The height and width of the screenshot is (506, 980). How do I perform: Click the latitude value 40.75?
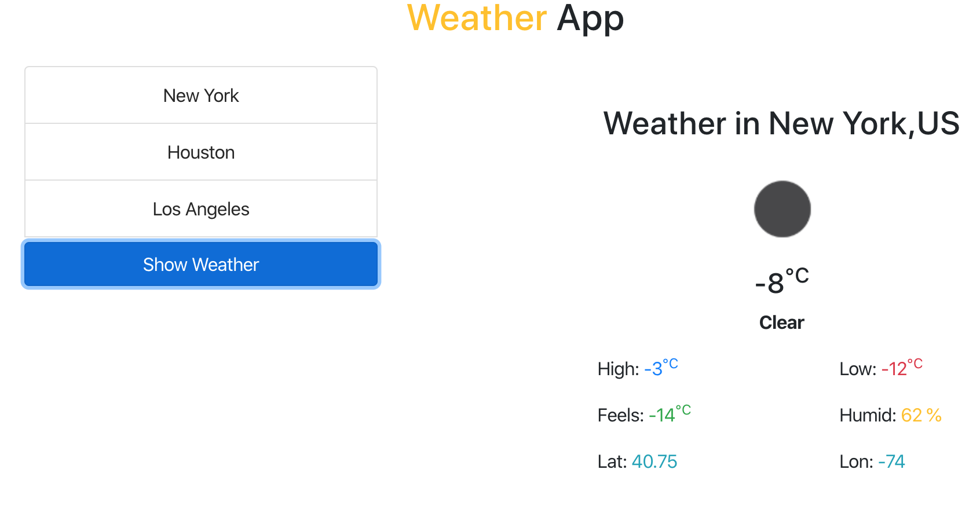(x=654, y=461)
